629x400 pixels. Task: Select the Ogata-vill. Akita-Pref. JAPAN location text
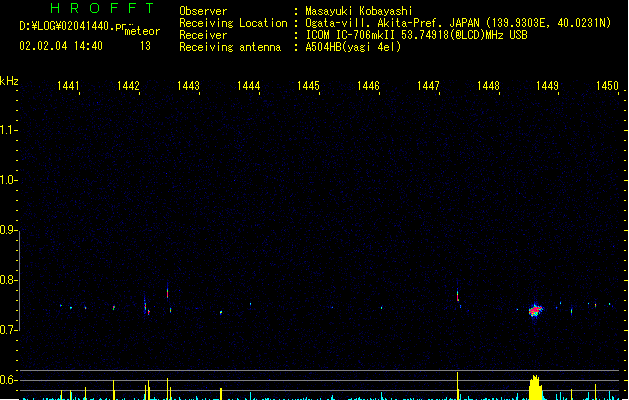click(458, 23)
